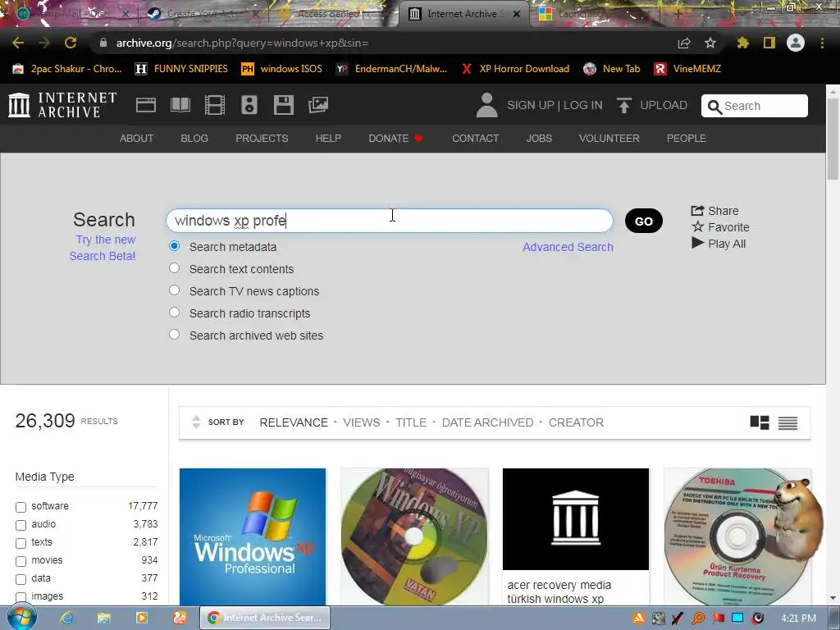Click the share-page icon in address bar
Image resolution: width=840 pixels, height=630 pixels.
[x=684, y=43]
